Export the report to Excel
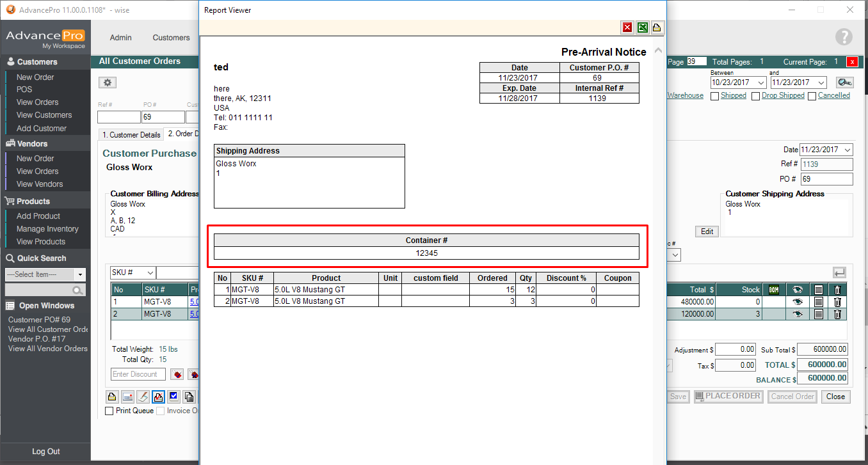868x465 pixels. (642, 28)
